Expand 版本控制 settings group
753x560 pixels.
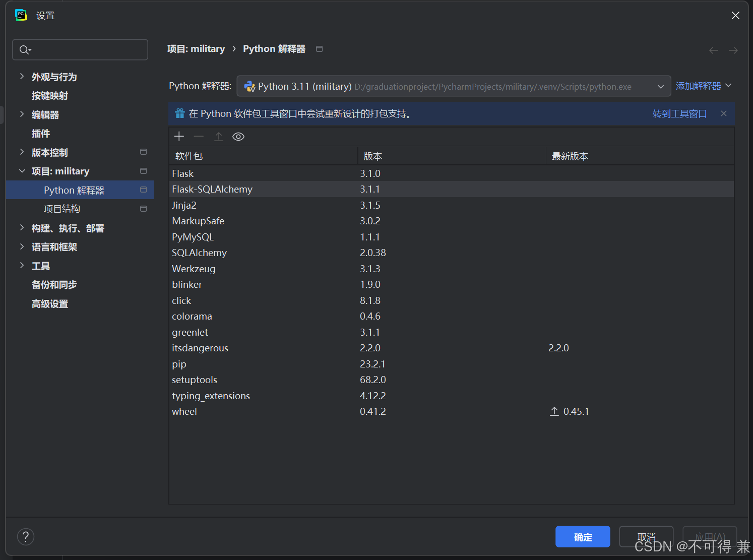[22, 152]
